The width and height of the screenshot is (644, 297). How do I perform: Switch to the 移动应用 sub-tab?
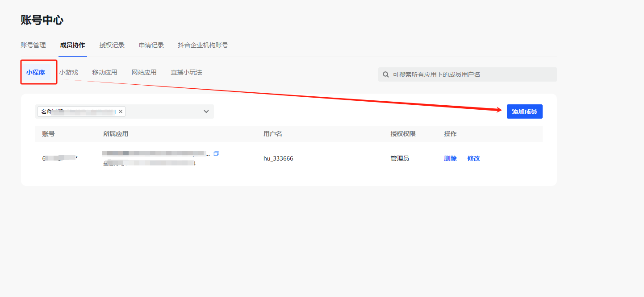tap(105, 72)
